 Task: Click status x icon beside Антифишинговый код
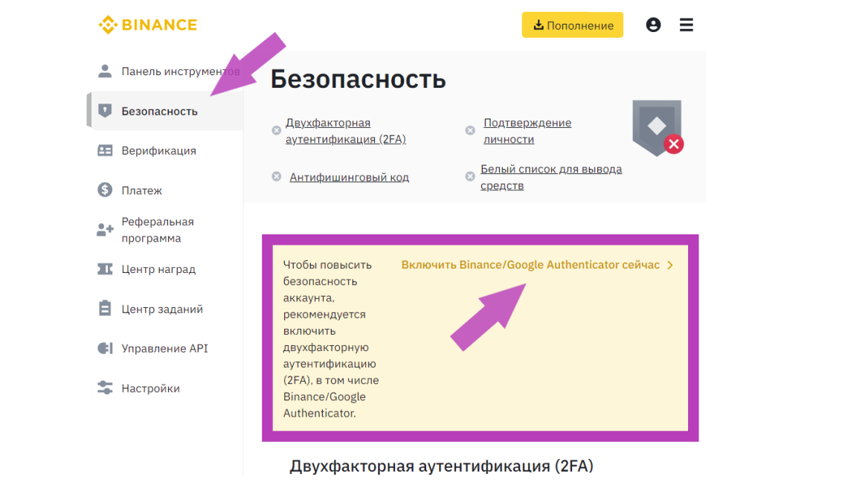pyautogui.click(x=276, y=177)
